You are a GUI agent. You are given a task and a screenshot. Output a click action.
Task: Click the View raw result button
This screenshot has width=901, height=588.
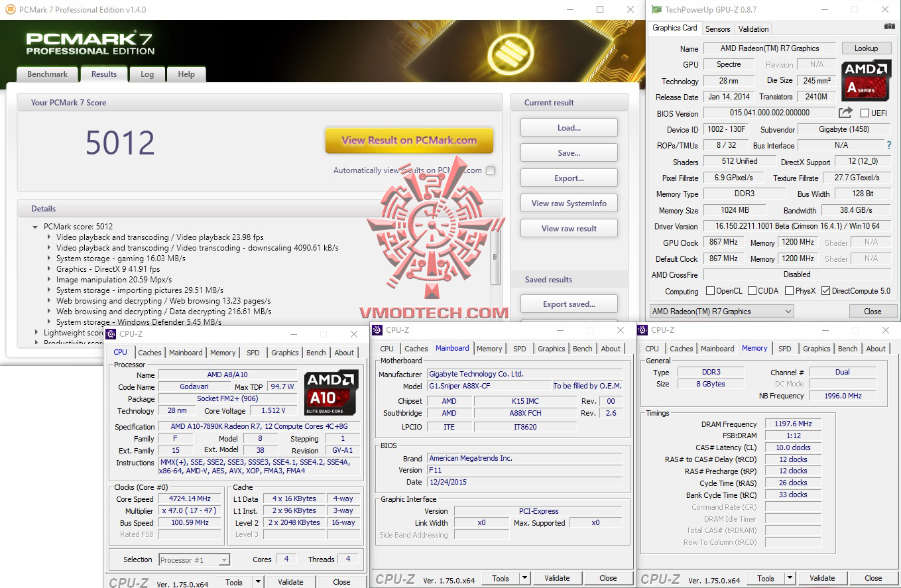(x=569, y=229)
